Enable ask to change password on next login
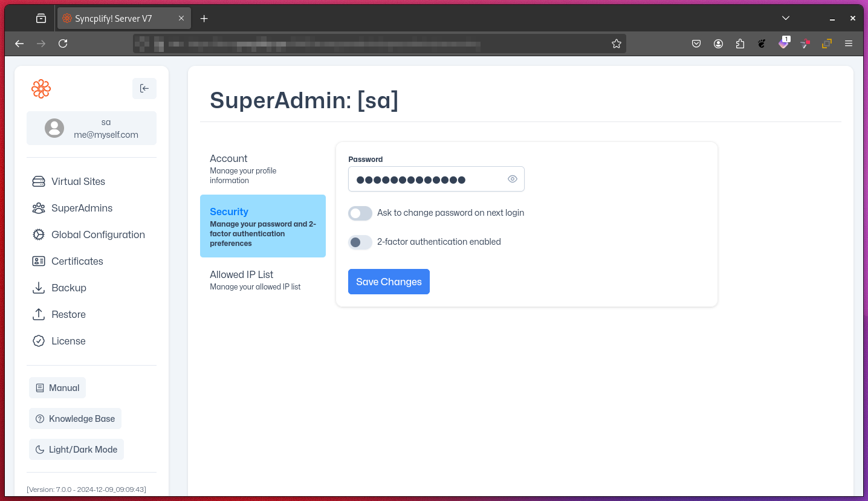The image size is (868, 501). [x=360, y=213]
